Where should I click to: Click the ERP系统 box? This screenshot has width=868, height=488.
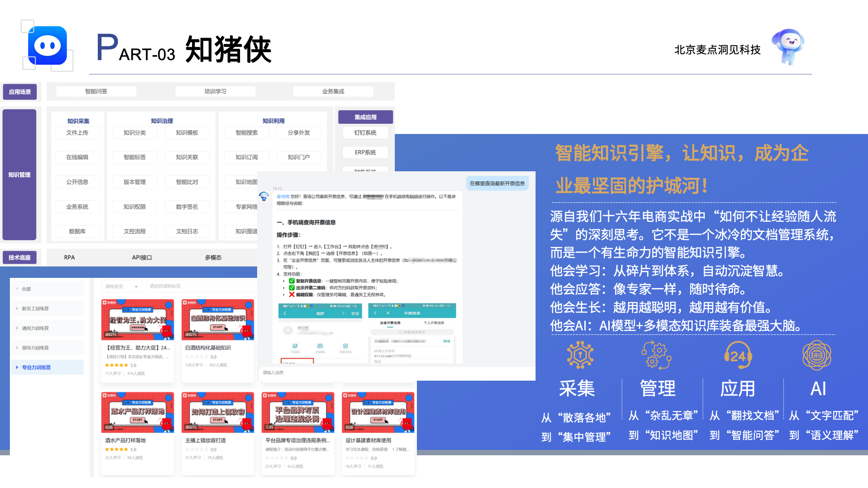[x=365, y=152]
